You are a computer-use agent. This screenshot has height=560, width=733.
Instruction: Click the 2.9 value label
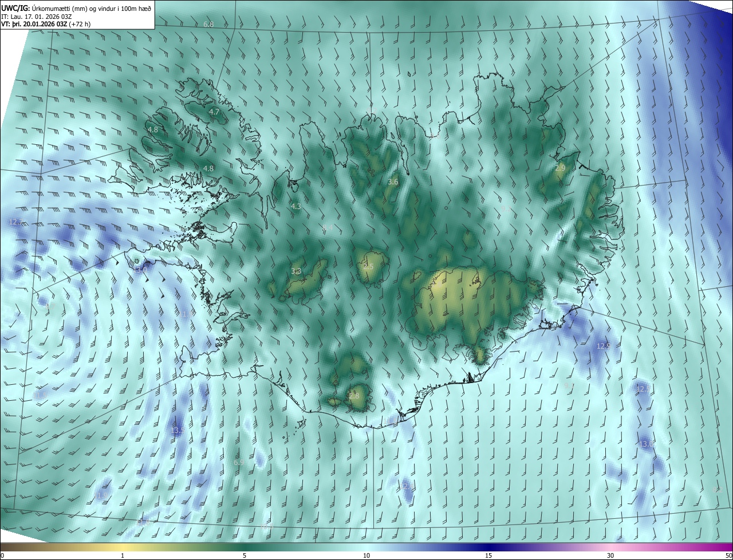pos(560,168)
